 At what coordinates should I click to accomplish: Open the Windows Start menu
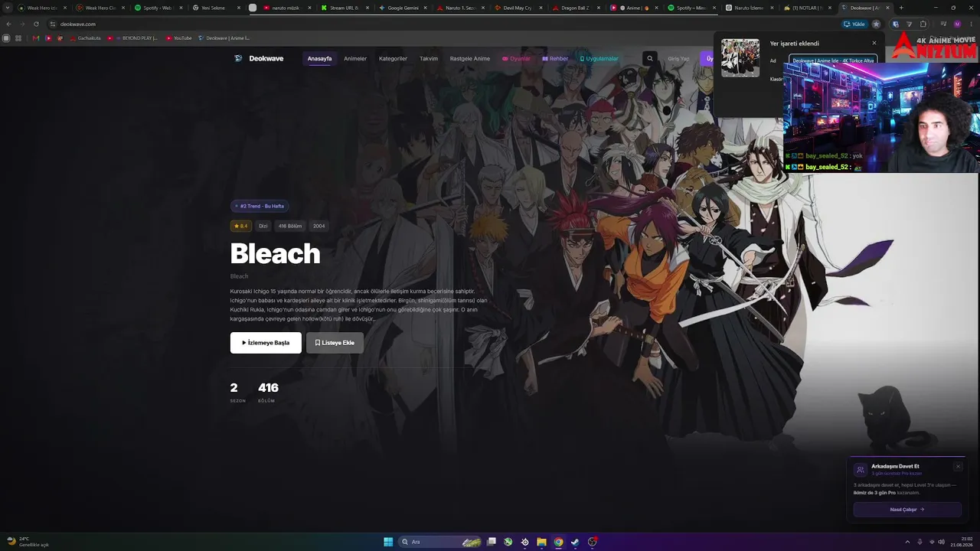point(388,542)
